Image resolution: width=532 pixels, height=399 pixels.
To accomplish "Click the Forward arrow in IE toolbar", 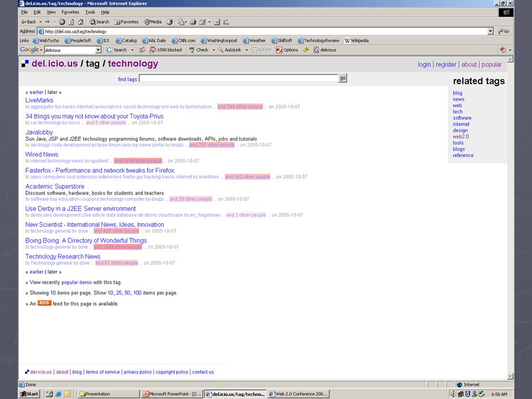I will coord(48,22).
